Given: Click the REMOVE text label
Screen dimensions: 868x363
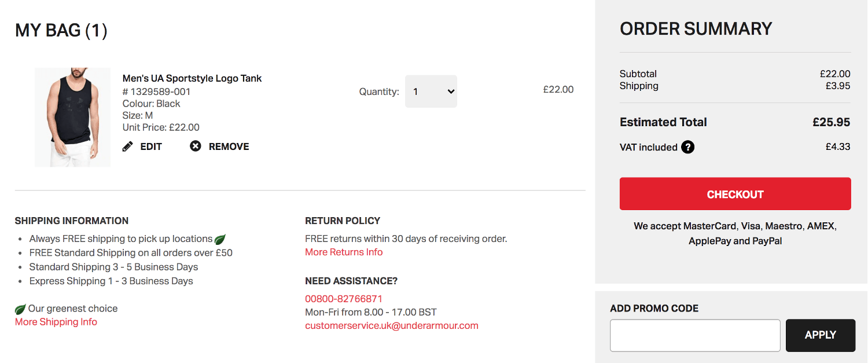Looking at the screenshot, I should tap(229, 146).
